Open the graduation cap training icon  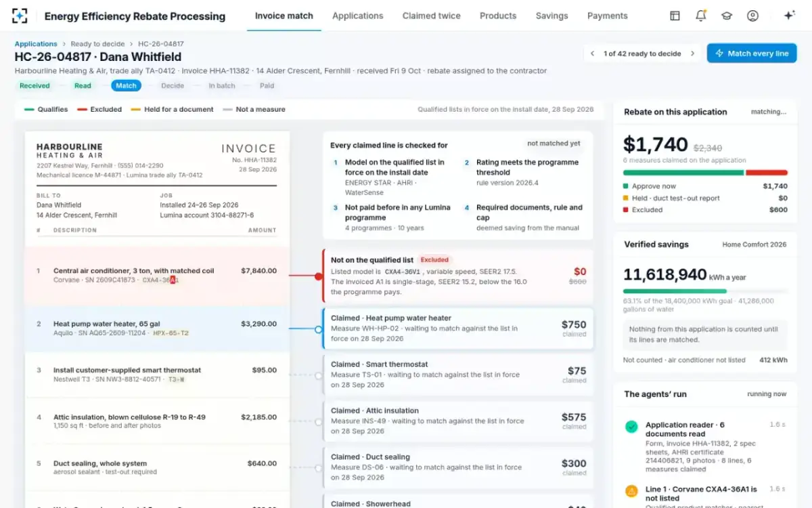727,16
